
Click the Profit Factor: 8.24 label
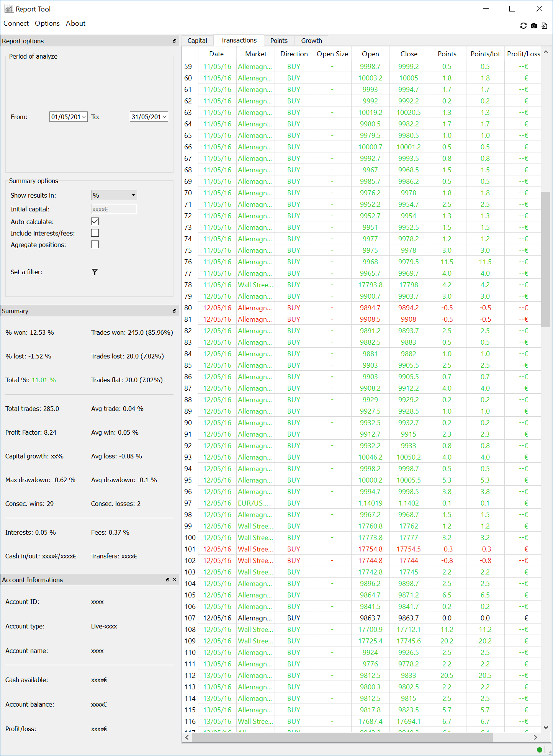click(31, 432)
